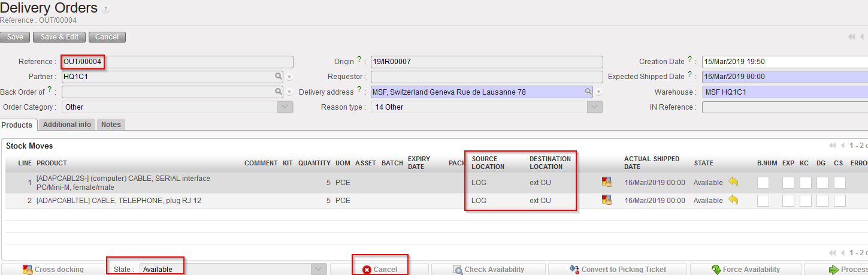Open Back Order of help question mark
868x275 pixels.
50,89
